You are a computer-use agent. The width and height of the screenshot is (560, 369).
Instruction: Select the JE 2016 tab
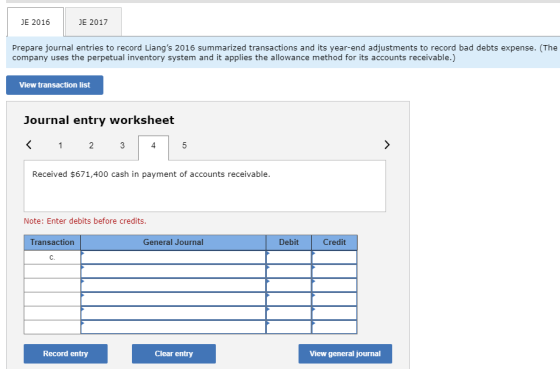[35, 22]
